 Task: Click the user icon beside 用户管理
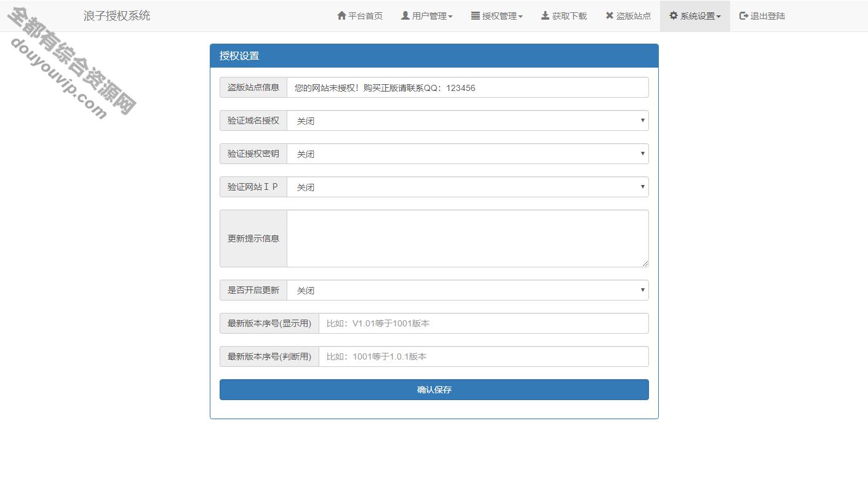point(405,16)
